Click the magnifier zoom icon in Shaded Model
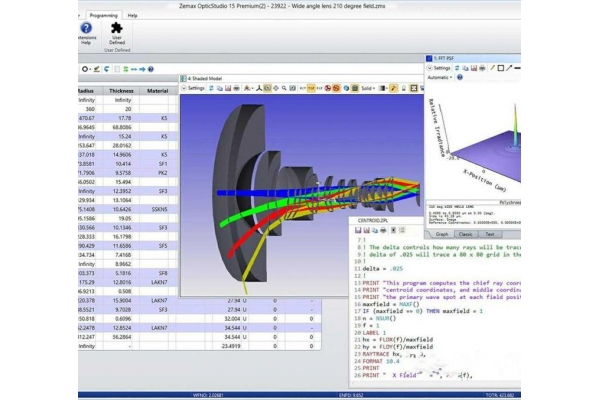Image resolution: width=600 pixels, height=400 pixels. (x=284, y=88)
